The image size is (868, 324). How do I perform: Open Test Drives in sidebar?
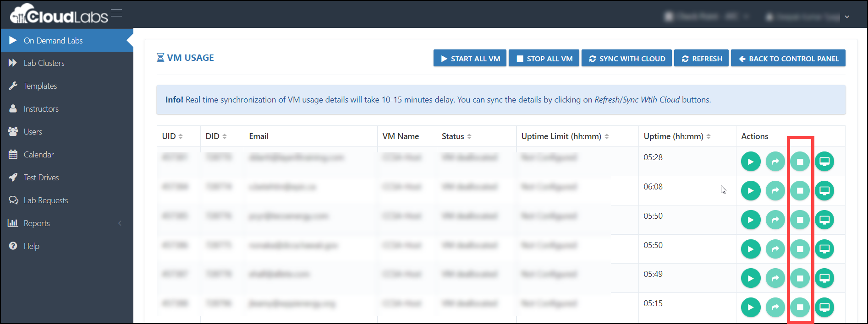tap(67, 178)
